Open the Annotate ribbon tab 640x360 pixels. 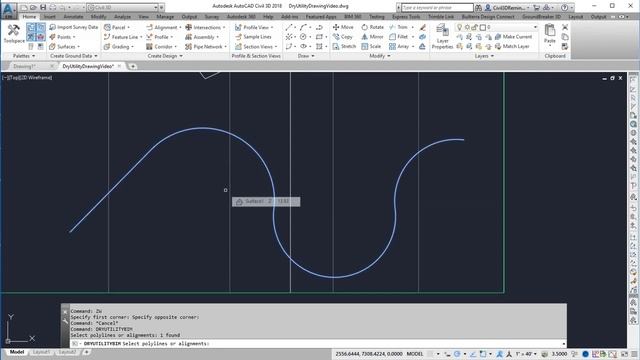73,17
